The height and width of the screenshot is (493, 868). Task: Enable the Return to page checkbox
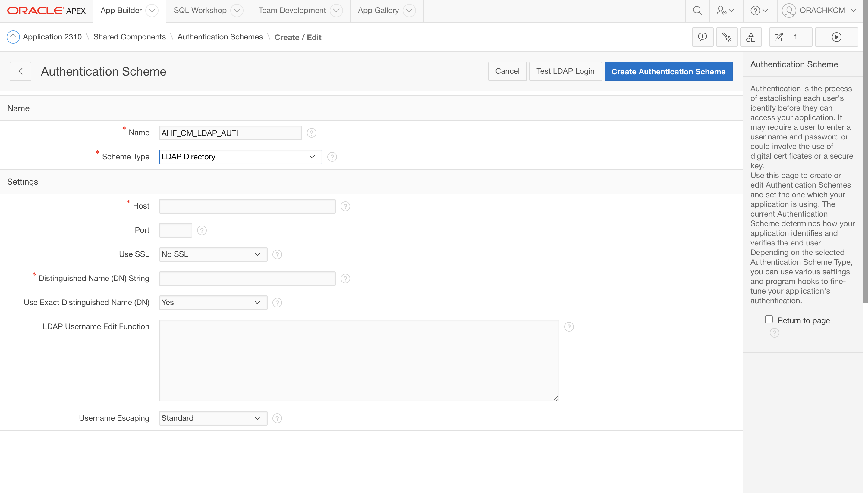tap(769, 319)
